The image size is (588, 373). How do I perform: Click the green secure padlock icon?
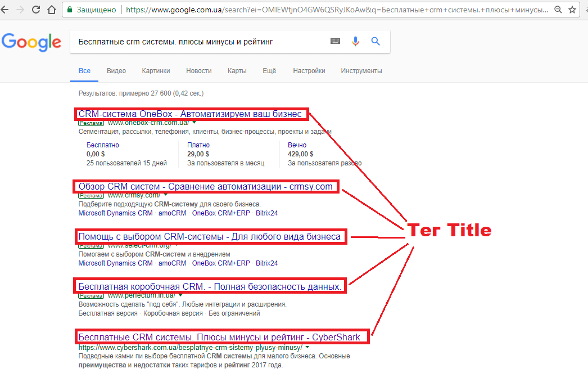click(x=70, y=10)
